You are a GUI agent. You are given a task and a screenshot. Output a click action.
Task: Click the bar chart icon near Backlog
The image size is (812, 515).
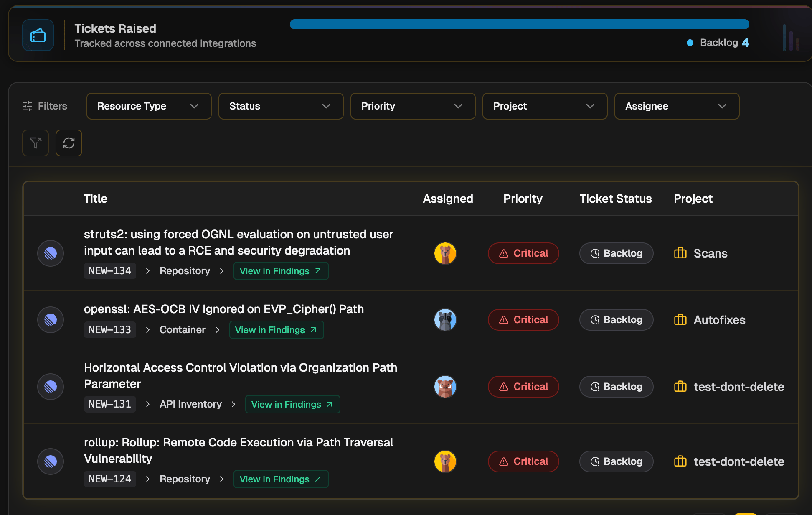(791, 38)
